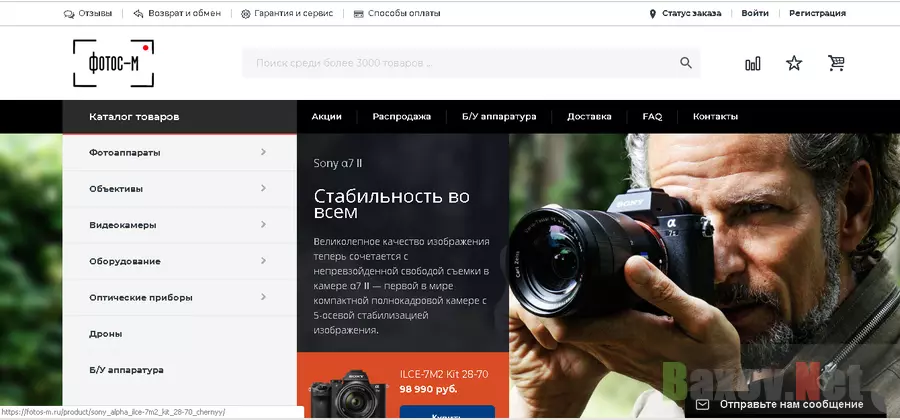Select Объективы in the catalog sidebar
The width and height of the screenshot is (900, 420).
point(116,189)
